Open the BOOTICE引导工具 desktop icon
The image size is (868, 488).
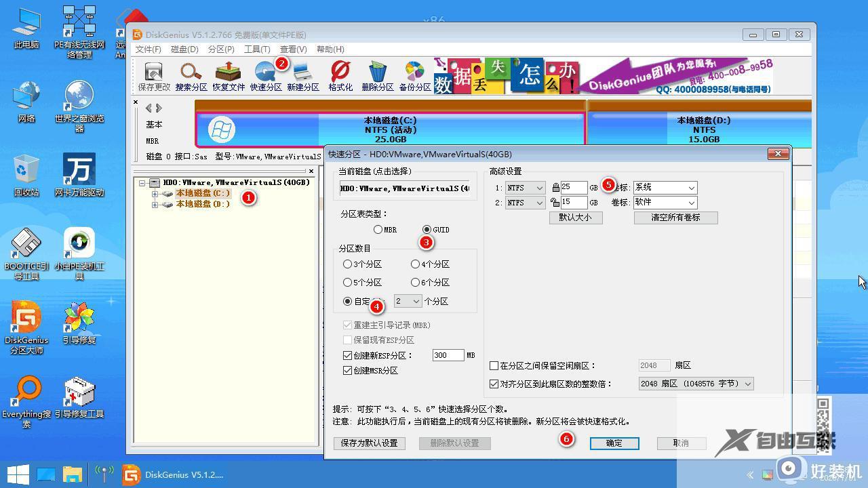26,254
